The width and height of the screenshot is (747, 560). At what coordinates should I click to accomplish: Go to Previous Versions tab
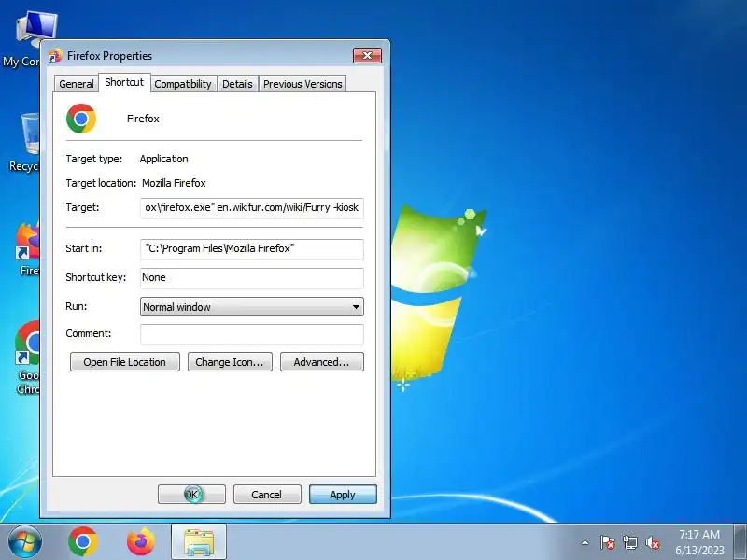(x=303, y=84)
